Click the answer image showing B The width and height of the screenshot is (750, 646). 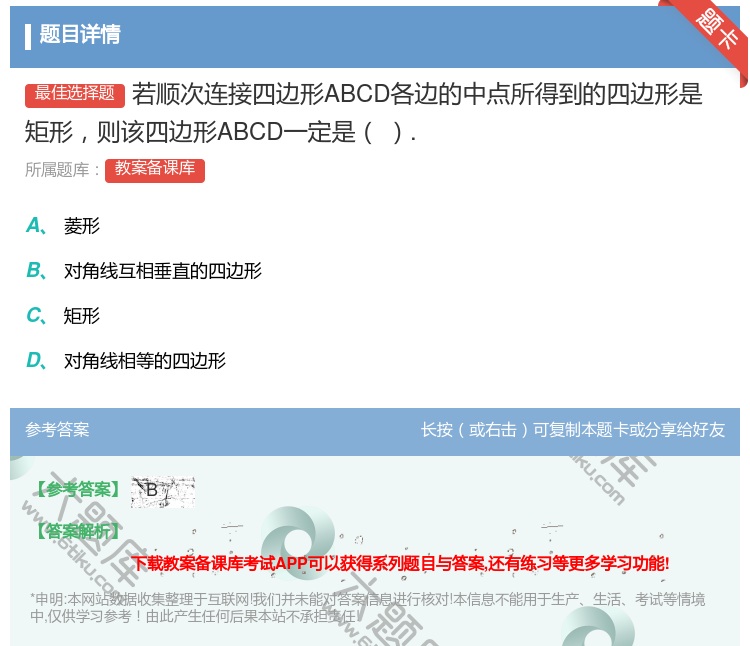coord(163,492)
